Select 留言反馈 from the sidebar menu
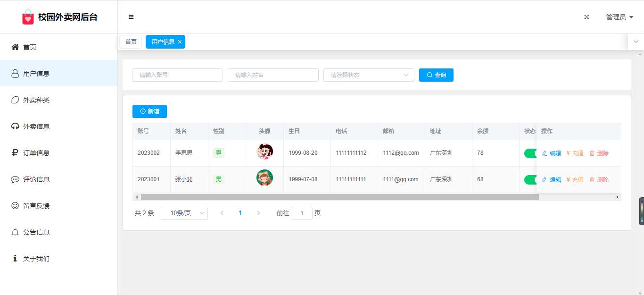 (x=36, y=206)
